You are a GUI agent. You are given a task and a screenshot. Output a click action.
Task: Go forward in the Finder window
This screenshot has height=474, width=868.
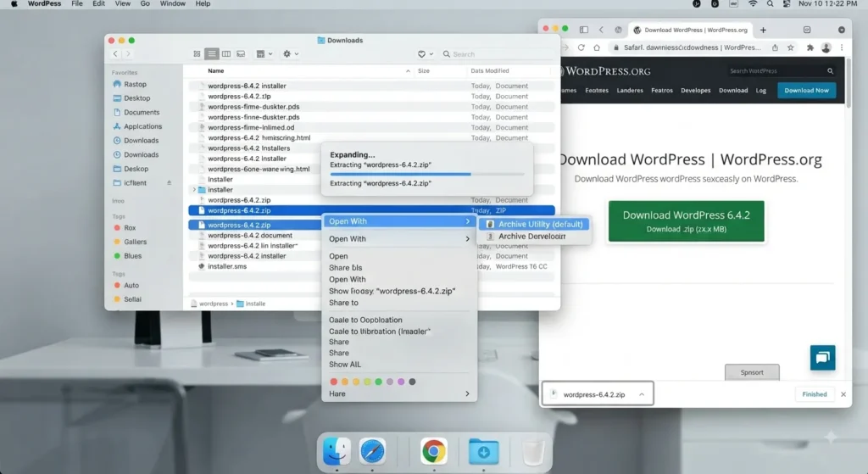pyautogui.click(x=128, y=53)
